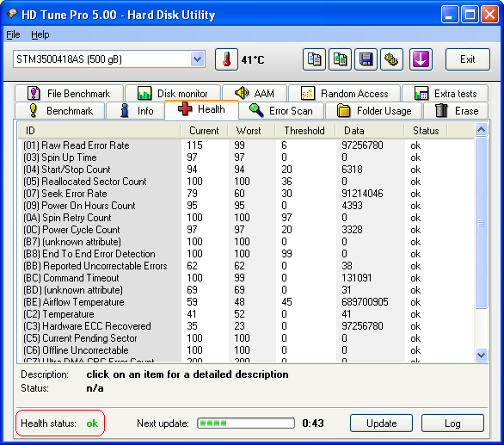This screenshot has height=445, width=504.
Task: Select the (07) Seek Error Rate row
Action: tap(246, 194)
